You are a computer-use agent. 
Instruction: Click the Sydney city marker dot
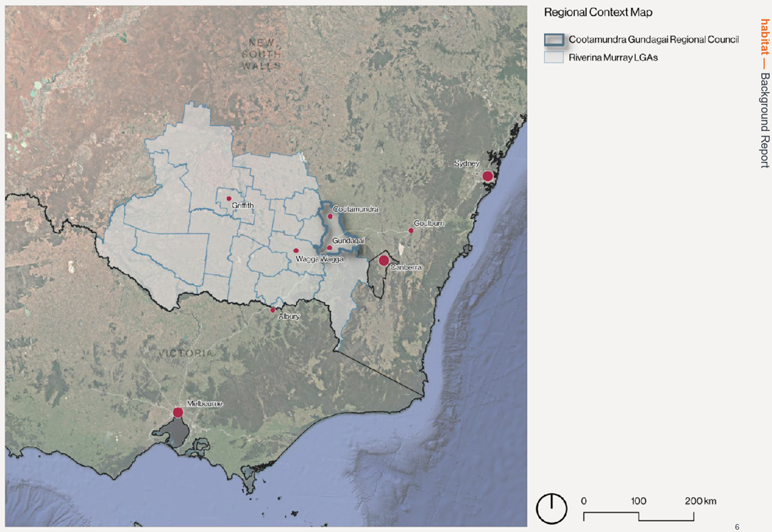pos(487,176)
